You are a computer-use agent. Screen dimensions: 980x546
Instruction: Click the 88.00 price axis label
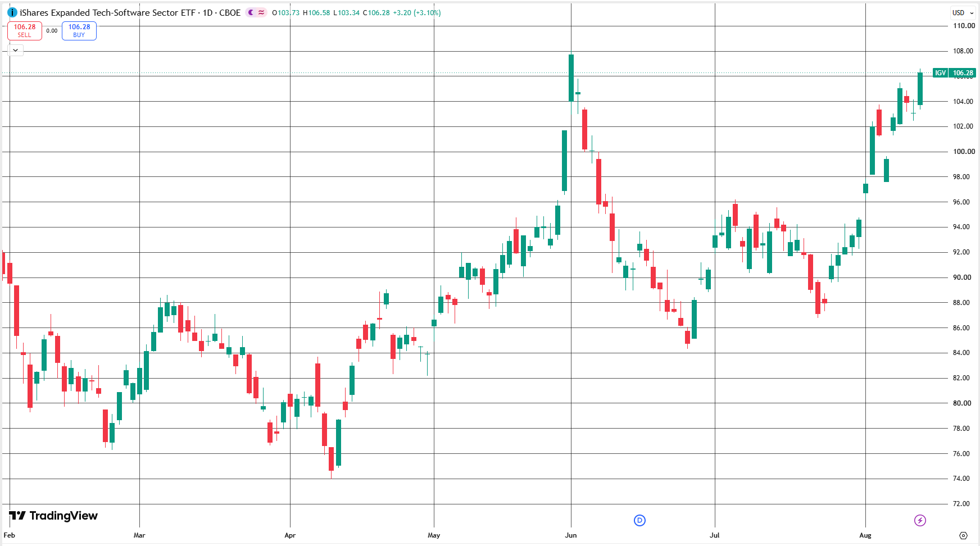(x=961, y=303)
